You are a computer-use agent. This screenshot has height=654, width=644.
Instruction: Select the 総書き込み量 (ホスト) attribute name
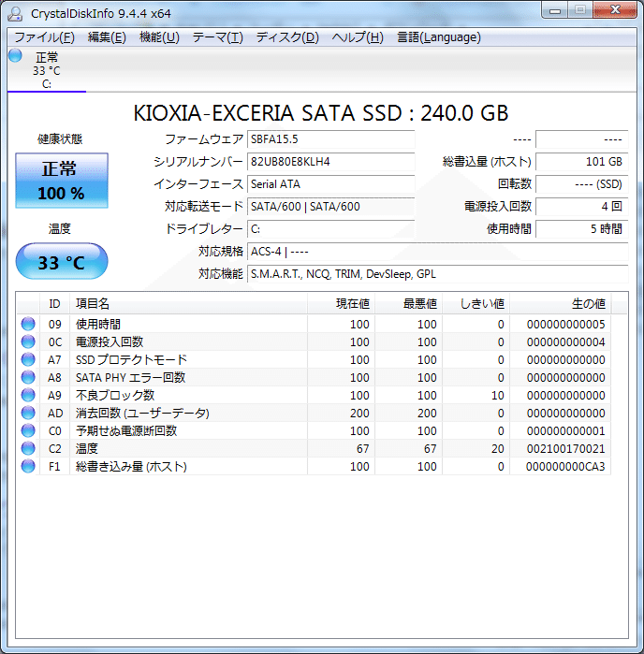tap(131, 466)
